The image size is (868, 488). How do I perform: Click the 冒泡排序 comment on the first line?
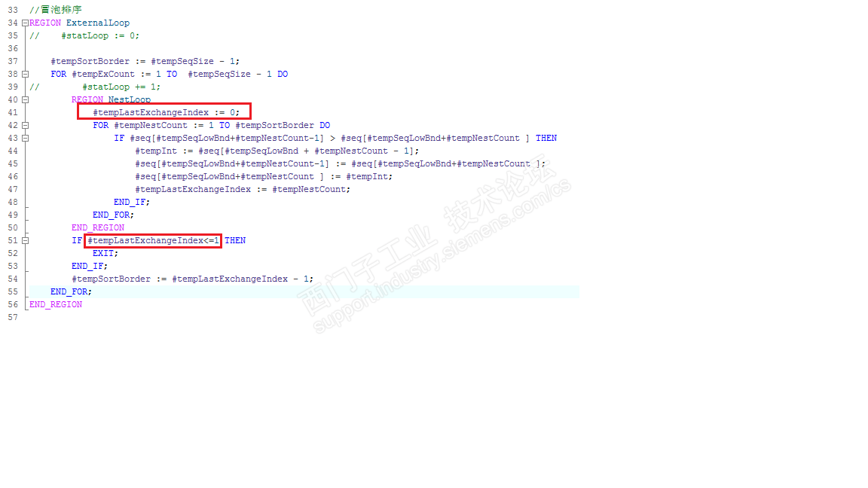tap(61, 10)
